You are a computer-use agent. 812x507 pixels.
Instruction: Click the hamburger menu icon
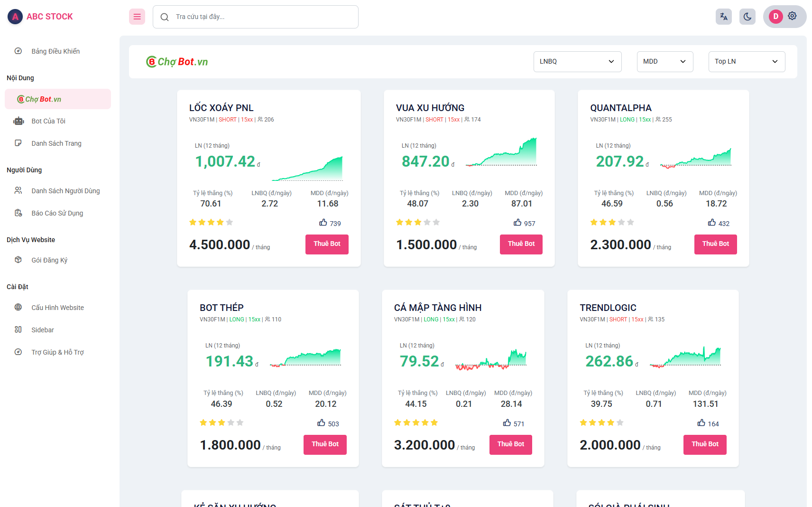137,17
